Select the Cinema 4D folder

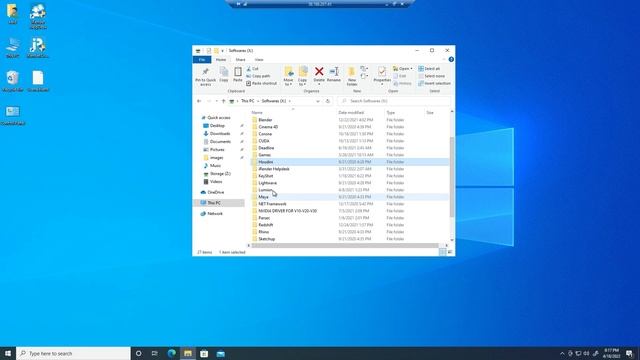click(x=268, y=127)
